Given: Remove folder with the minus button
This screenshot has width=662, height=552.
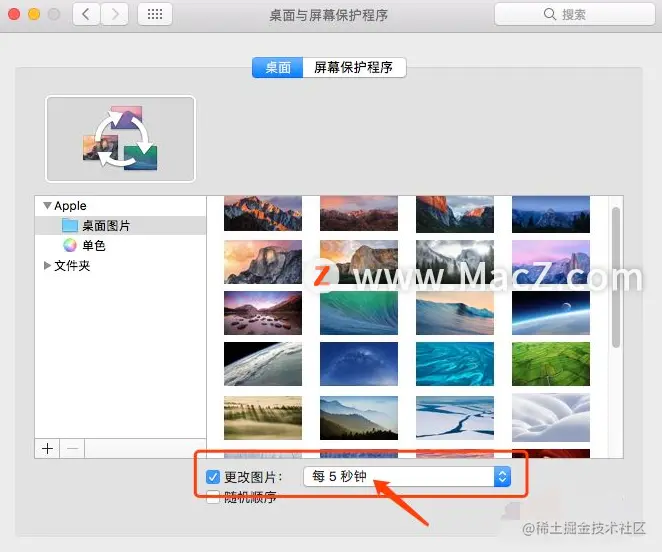Looking at the screenshot, I should point(72,449).
